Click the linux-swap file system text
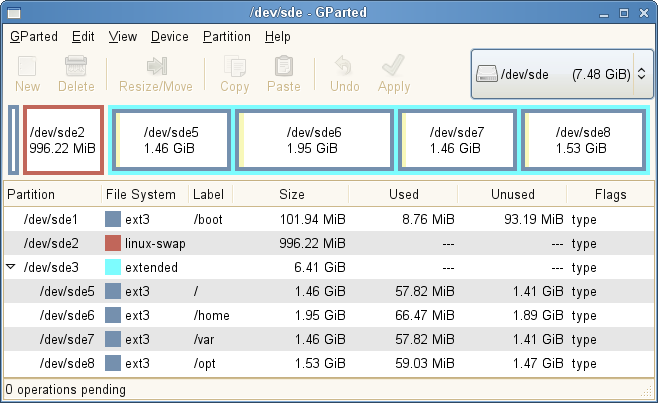The height and width of the screenshot is (403, 658). (x=155, y=244)
